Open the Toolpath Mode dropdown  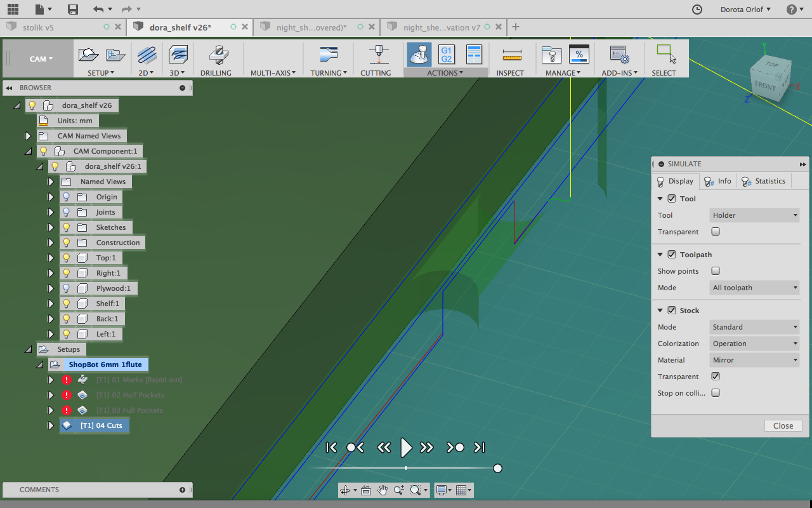click(x=754, y=288)
